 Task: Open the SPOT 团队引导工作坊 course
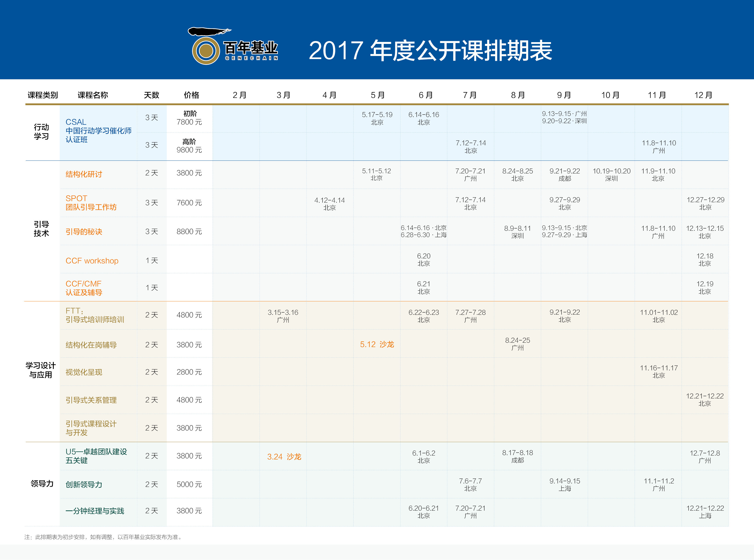pos(91,203)
